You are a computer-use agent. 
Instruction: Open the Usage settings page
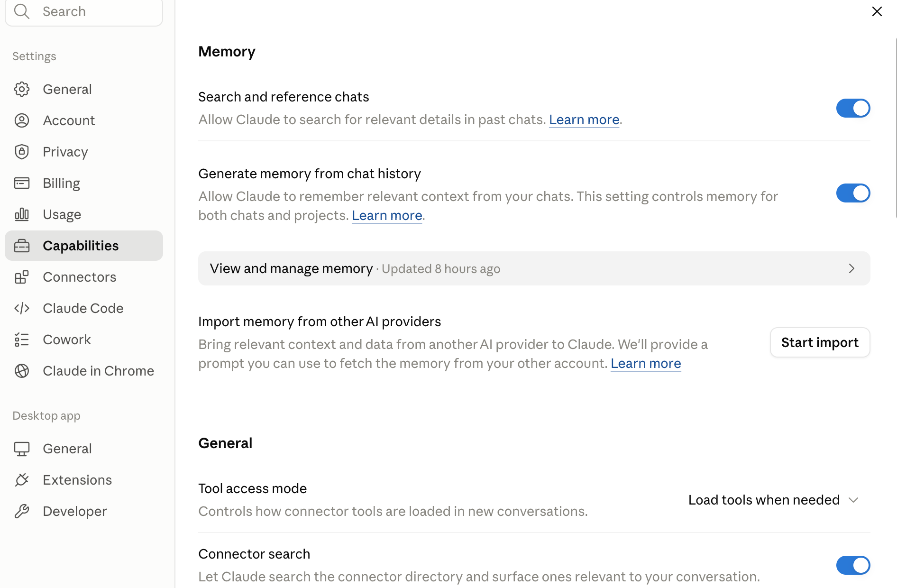84,214
